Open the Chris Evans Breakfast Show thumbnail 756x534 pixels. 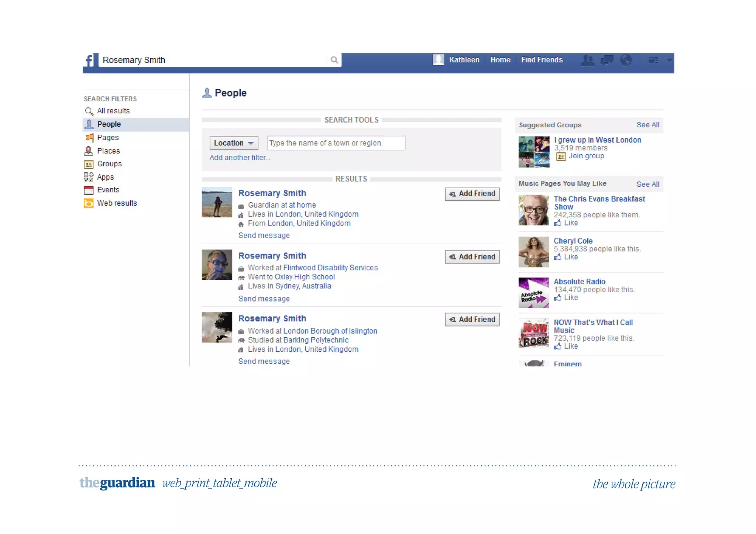click(533, 210)
